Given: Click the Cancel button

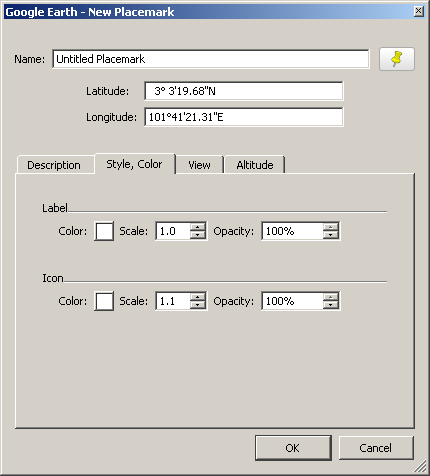Looking at the screenshot, I should pyautogui.click(x=376, y=448).
